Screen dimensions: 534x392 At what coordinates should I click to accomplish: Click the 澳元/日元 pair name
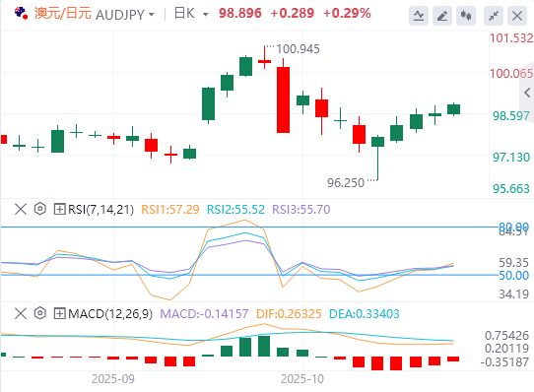(x=63, y=14)
